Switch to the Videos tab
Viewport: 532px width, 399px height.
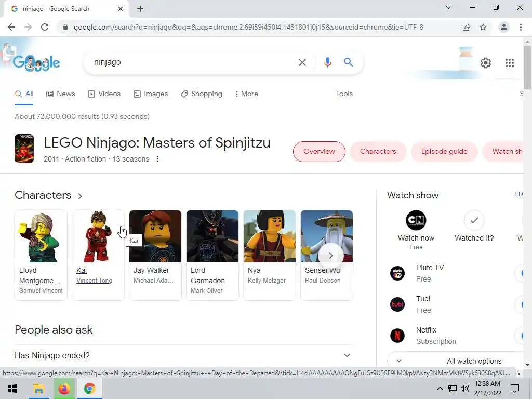click(x=104, y=94)
